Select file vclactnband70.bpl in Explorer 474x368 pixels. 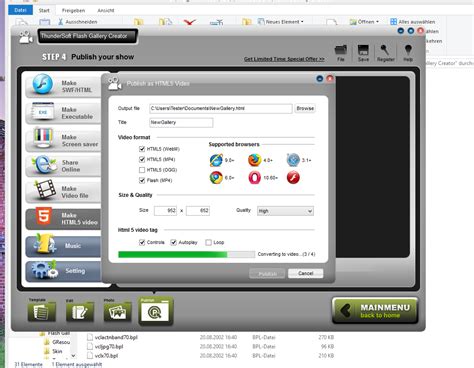[116, 337]
